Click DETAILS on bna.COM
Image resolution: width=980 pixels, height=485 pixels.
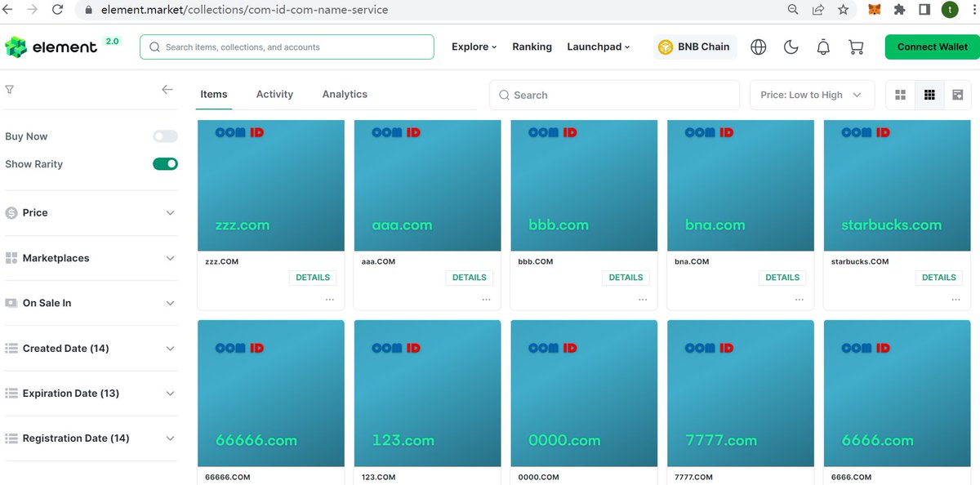coord(782,278)
